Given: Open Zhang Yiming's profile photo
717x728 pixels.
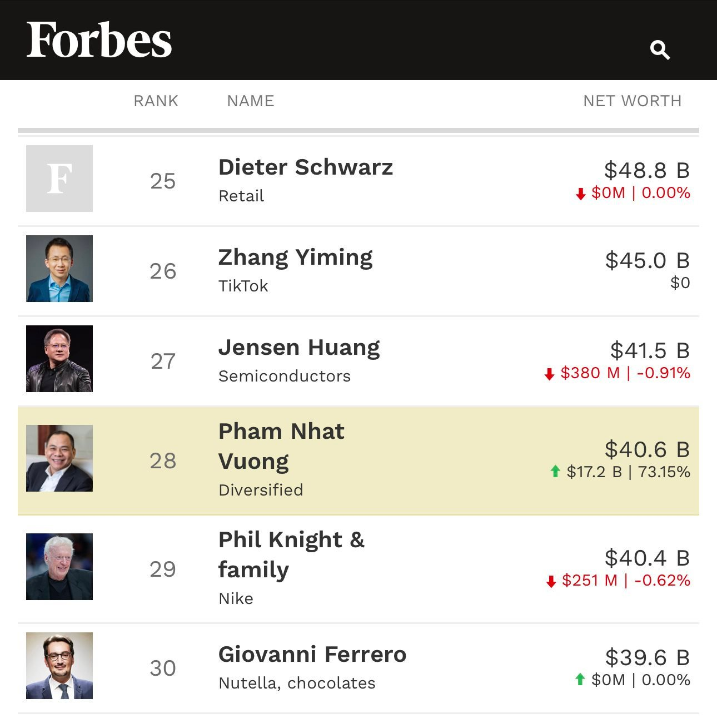Looking at the screenshot, I should 59,269.
